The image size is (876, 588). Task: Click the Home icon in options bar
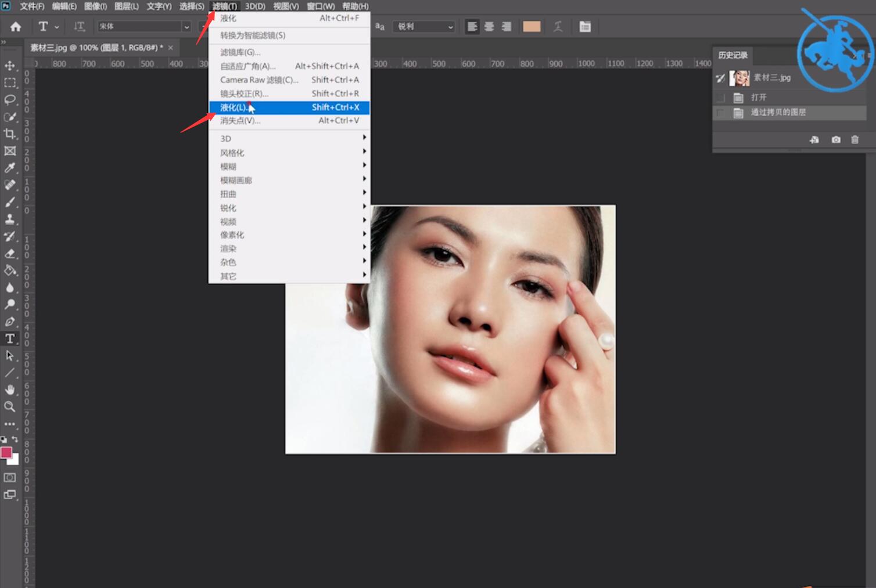pos(16,27)
